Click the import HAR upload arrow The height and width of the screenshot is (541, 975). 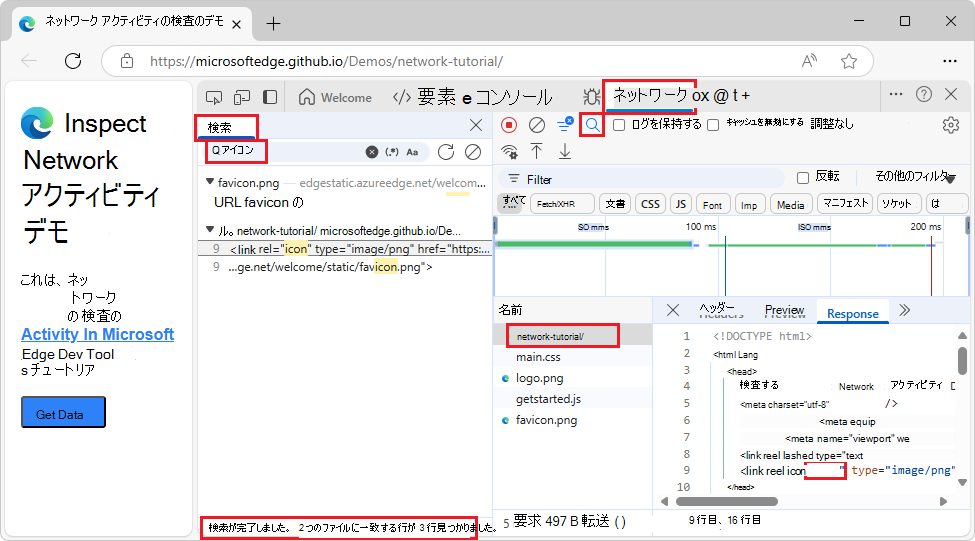537,151
